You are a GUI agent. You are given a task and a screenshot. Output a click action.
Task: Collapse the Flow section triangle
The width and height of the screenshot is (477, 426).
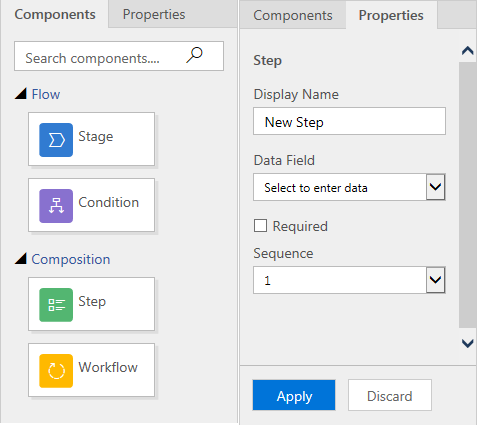point(21,94)
